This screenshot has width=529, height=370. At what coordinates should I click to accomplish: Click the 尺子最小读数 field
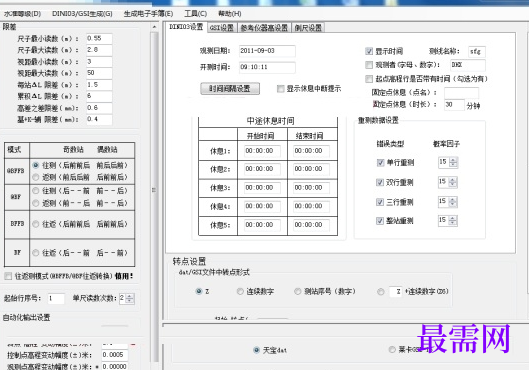(99, 39)
